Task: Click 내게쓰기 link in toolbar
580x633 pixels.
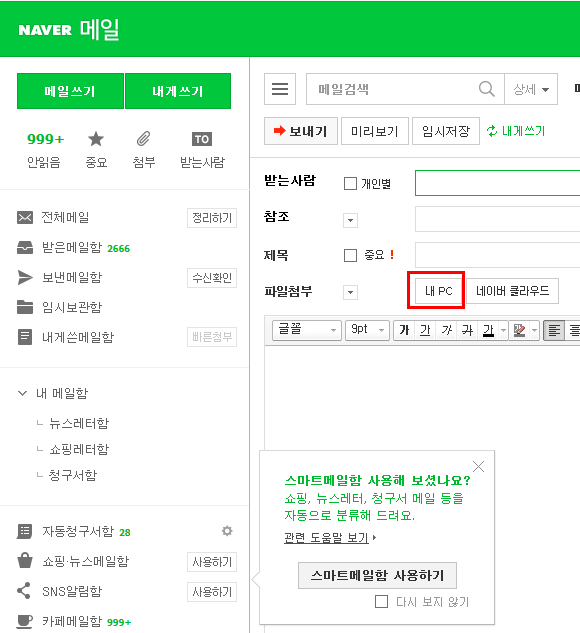Action: pos(516,131)
